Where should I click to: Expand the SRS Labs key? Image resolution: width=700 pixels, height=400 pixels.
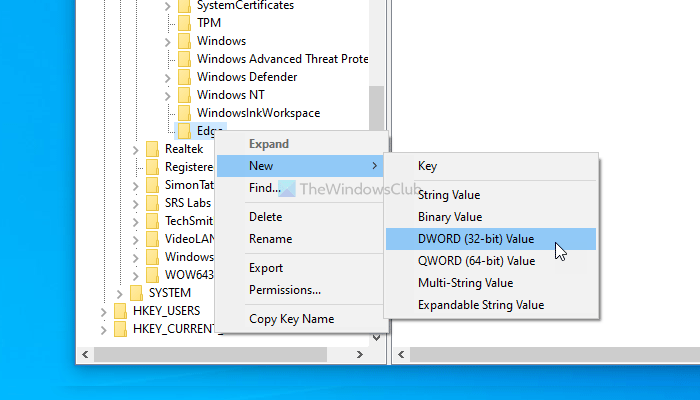click(136, 204)
